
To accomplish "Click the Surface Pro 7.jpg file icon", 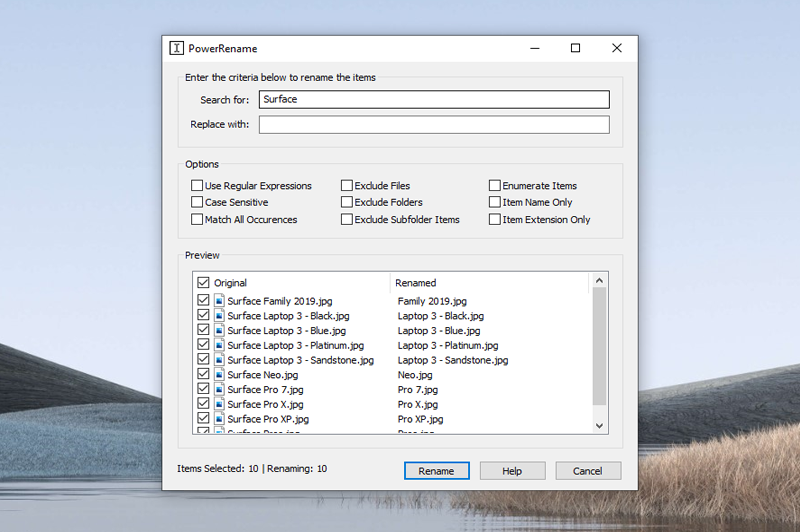I will click(x=219, y=389).
